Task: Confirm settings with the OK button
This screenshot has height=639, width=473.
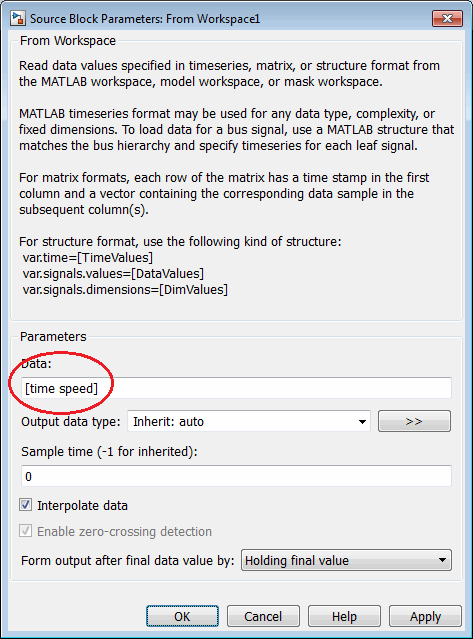Action: tap(182, 616)
